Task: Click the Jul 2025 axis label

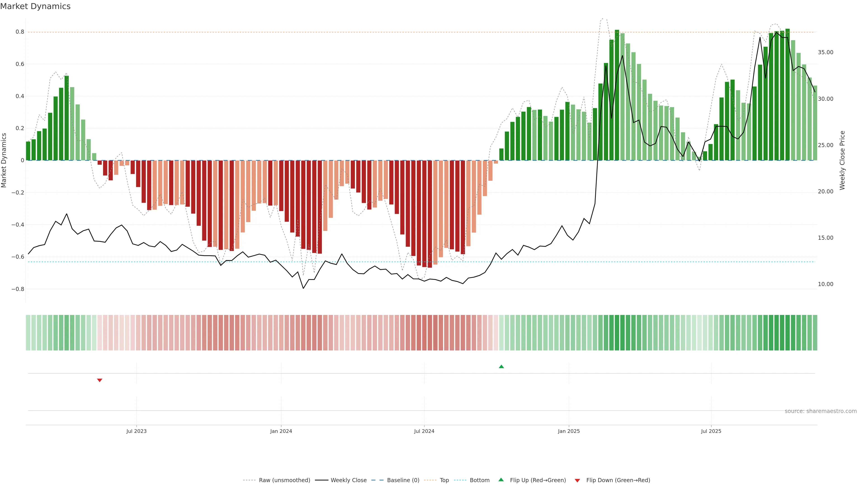Action: pos(711,431)
